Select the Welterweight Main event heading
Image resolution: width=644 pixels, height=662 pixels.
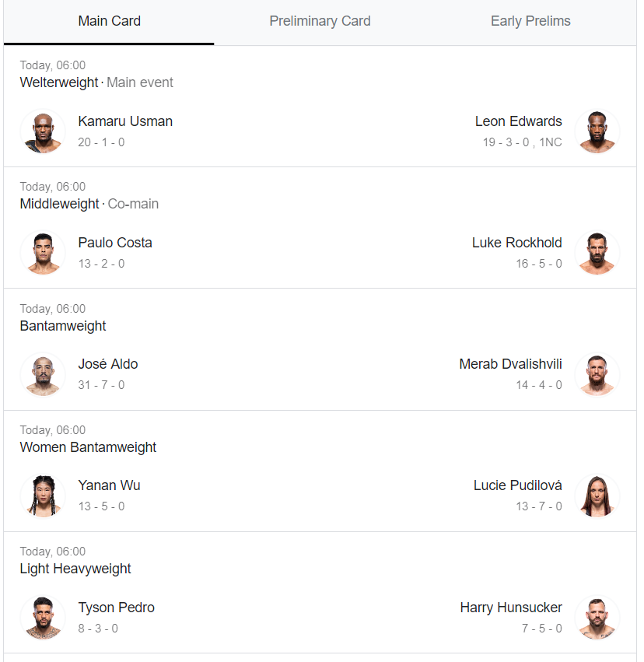click(x=96, y=82)
